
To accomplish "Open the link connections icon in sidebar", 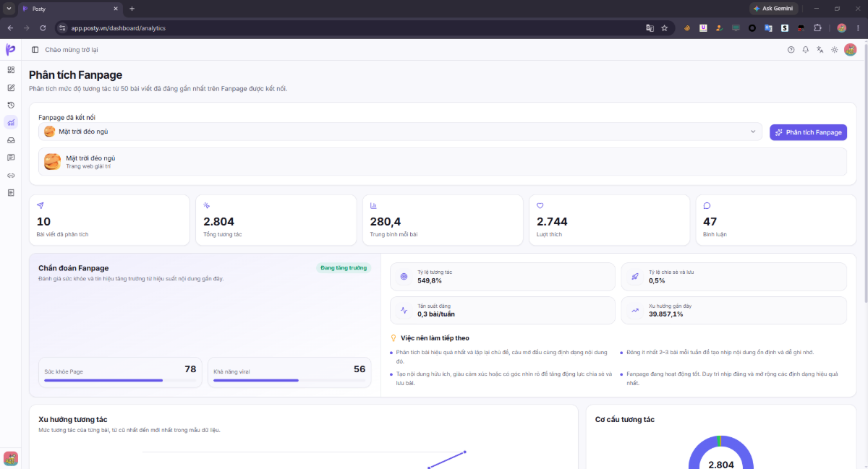I will [11, 175].
